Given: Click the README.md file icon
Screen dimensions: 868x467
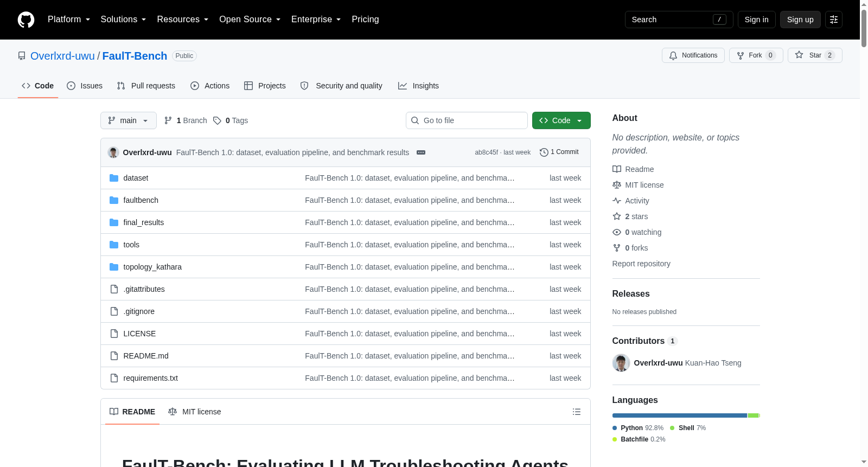Looking at the screenshot, I should (x=114, y=356).
